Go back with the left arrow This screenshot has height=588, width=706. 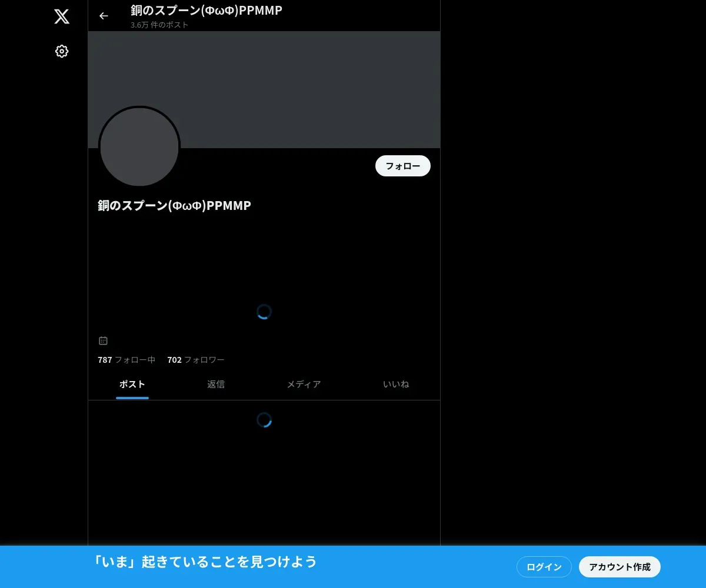pos(104,16)
